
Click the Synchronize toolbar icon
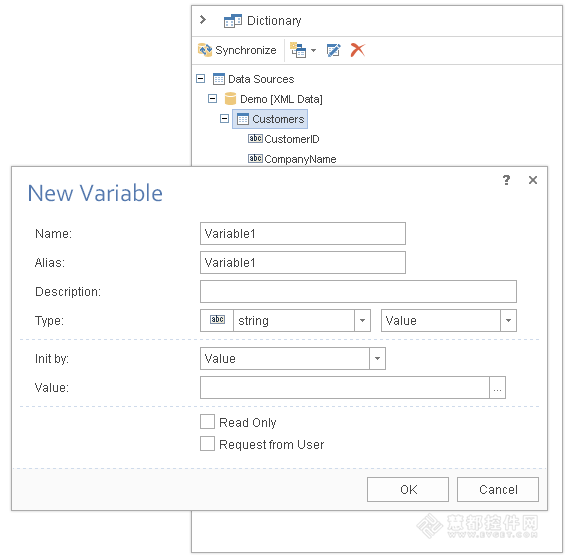coord(205,50)
